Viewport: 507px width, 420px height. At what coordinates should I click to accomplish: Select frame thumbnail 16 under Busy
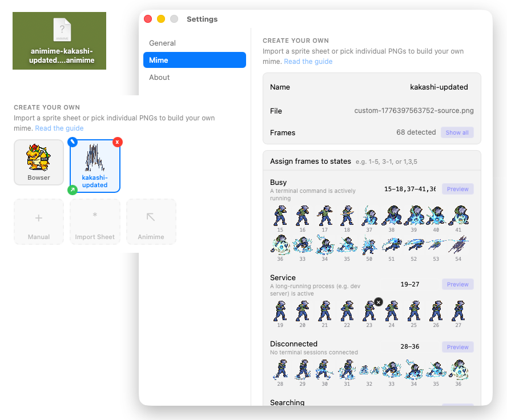tap(302, 216)
